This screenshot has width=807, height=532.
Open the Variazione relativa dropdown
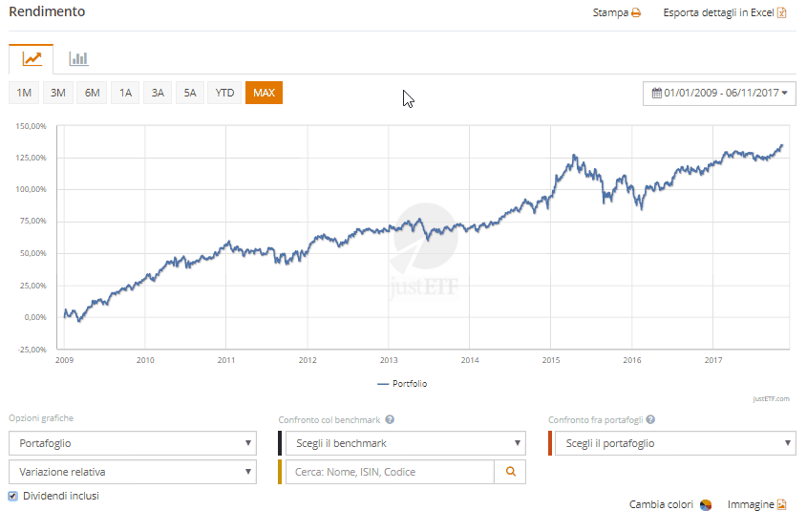132,471
